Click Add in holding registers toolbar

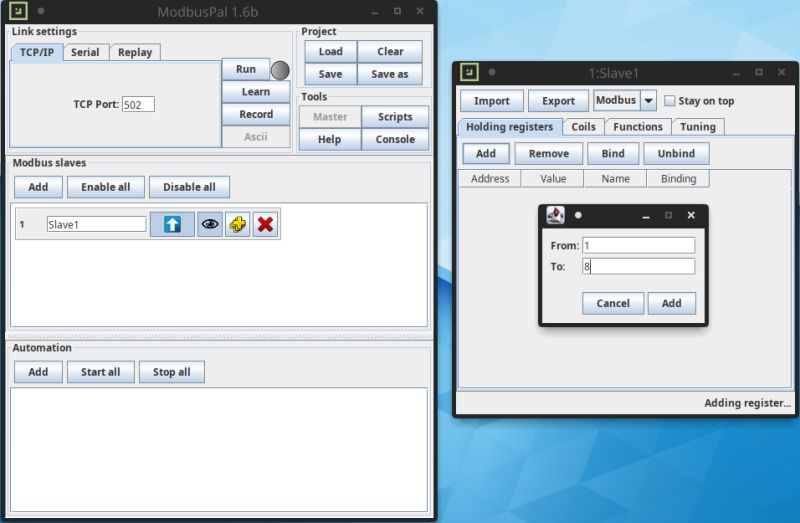pos(486,154)
